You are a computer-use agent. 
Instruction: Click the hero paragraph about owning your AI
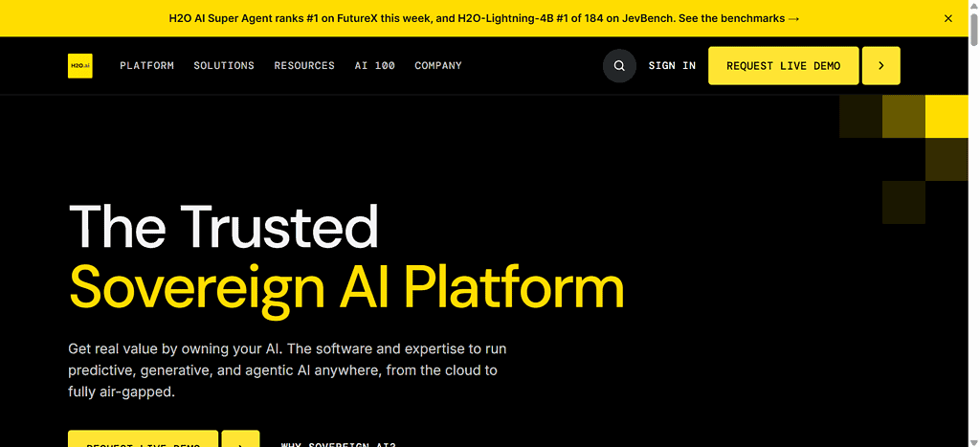pyautogui.click(x=287, y=370)
